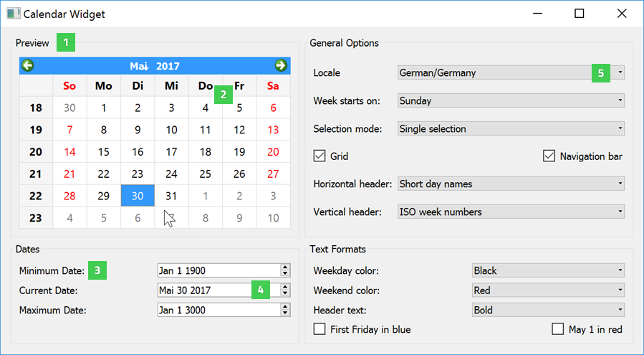
Task: Enable First Friday in blue
Action: coord(319,329)
